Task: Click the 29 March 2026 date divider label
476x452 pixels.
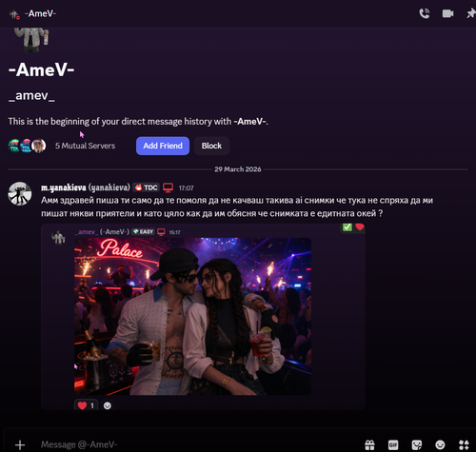Action: click(238, 169)
